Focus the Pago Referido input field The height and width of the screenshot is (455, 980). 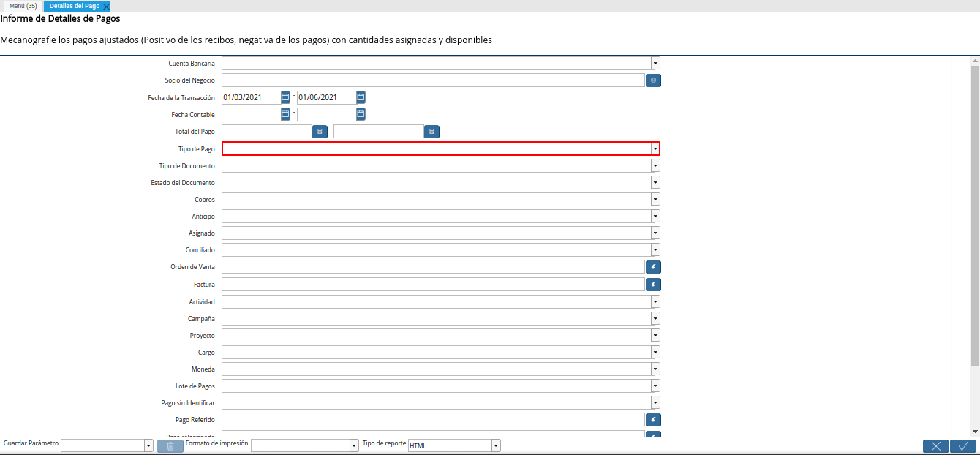coord(433,420)
